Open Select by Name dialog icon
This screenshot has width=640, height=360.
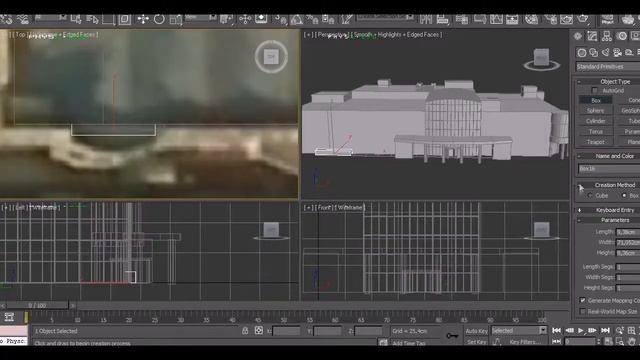coord(93,19)
